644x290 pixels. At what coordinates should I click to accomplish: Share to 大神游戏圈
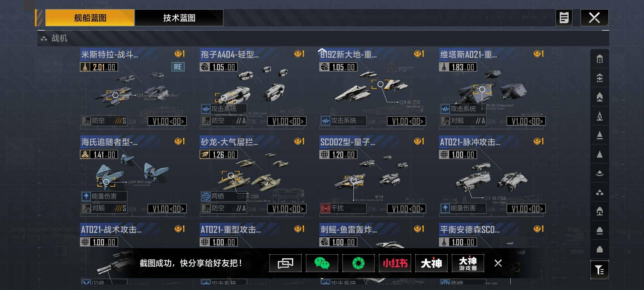click(468, 263)
